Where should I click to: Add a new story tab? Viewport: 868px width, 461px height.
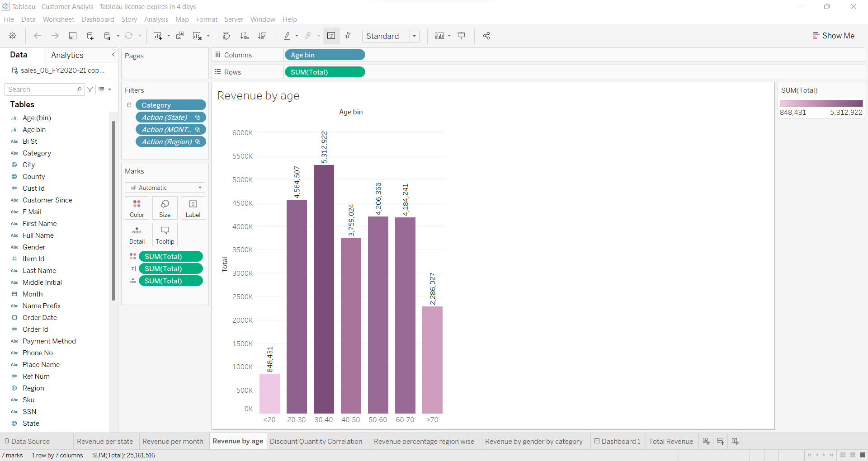click(735, 441)
